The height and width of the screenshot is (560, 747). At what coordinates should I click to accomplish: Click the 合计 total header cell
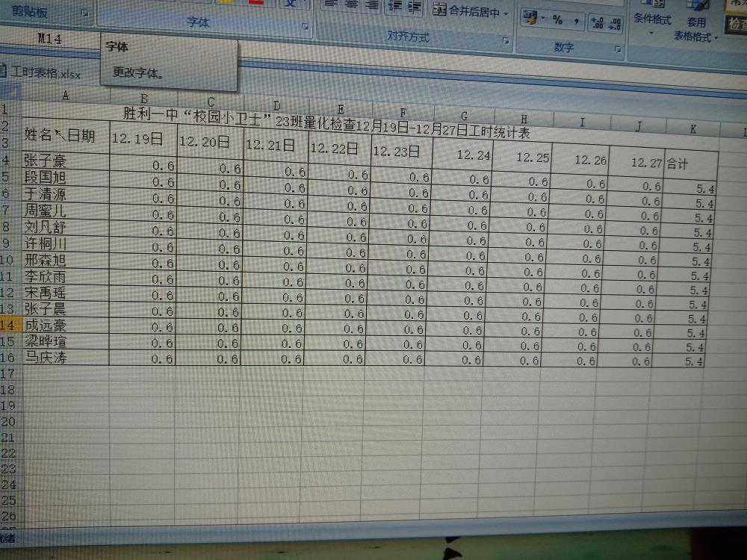coord(691,166)
